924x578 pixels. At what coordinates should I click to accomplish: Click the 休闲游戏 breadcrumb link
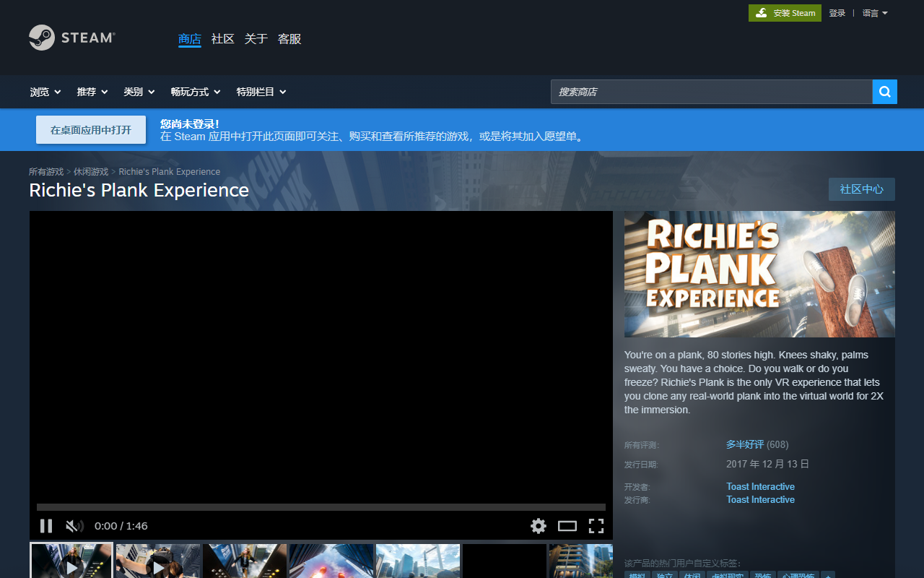click(x=91, y=172)
